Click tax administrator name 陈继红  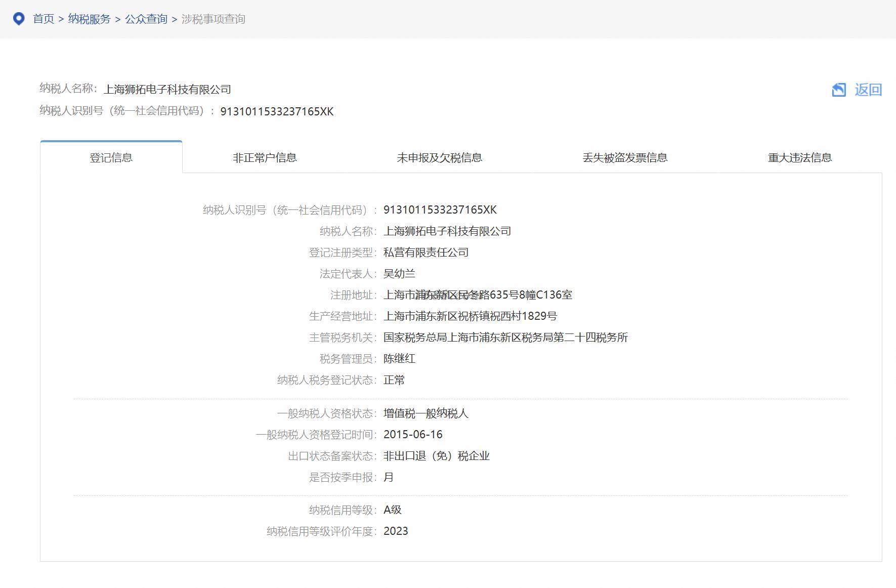(x=400, y=359)
